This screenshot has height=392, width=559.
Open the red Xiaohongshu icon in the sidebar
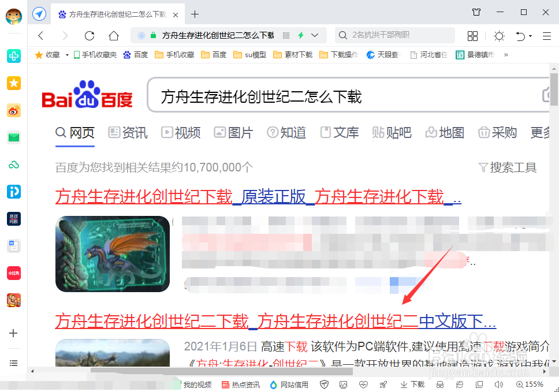(13, 273)
